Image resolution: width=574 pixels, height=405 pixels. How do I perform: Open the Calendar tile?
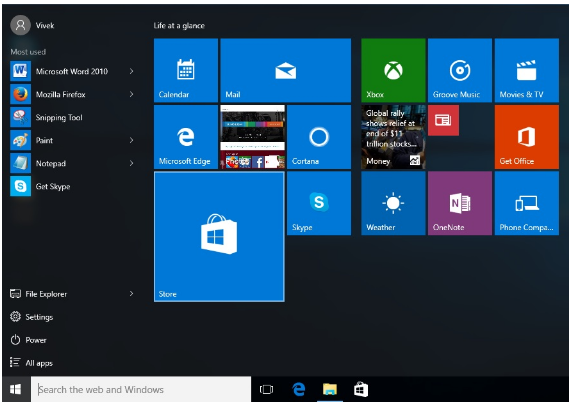pos(186,70)
